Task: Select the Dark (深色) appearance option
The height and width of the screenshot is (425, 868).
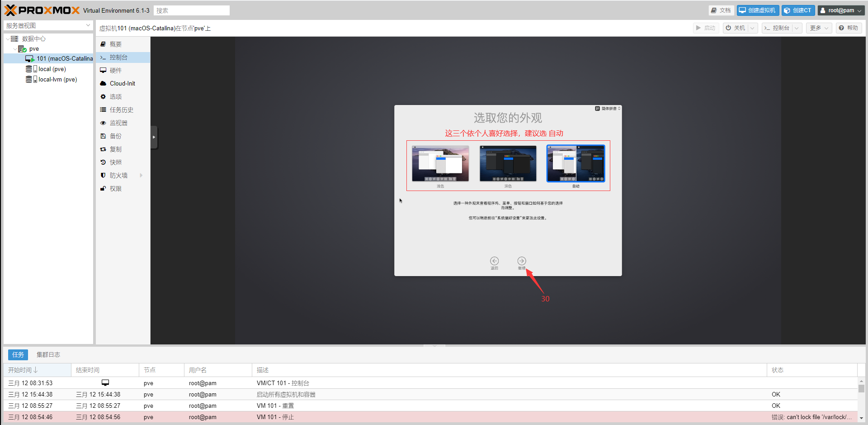Action: click(x=508, y=163)
